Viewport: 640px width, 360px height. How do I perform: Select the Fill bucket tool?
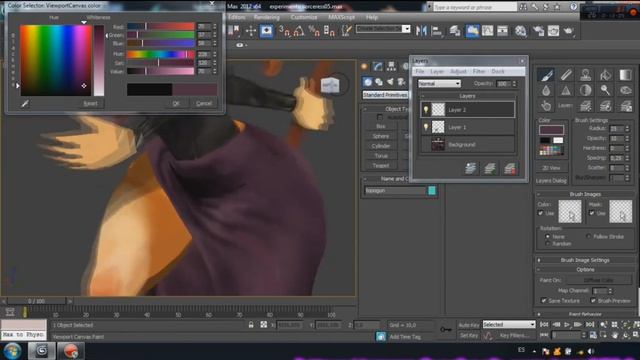pyautogui.click(x=606, y=75)
